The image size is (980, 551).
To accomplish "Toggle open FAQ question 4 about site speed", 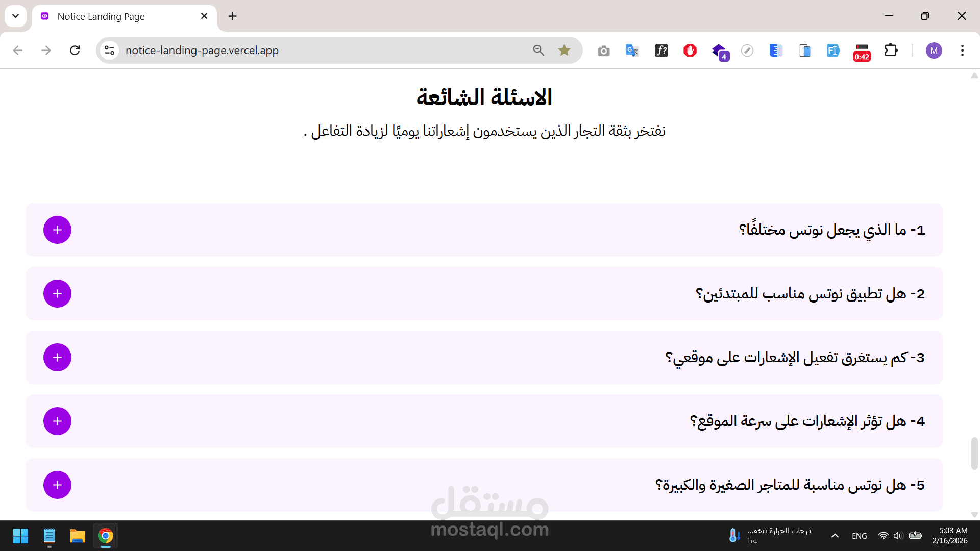I will click(x=57, y=421).
